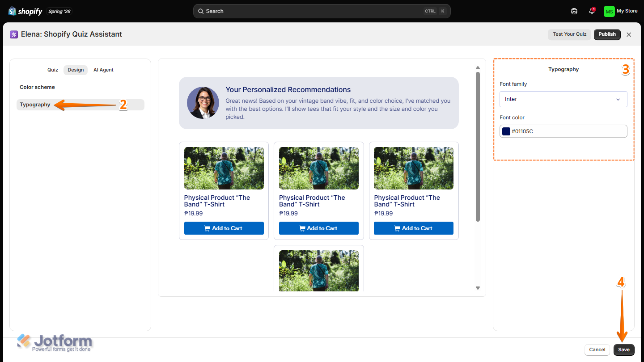644x362 pixels.
Task: Focus the Search field
Action: point(322,11)
